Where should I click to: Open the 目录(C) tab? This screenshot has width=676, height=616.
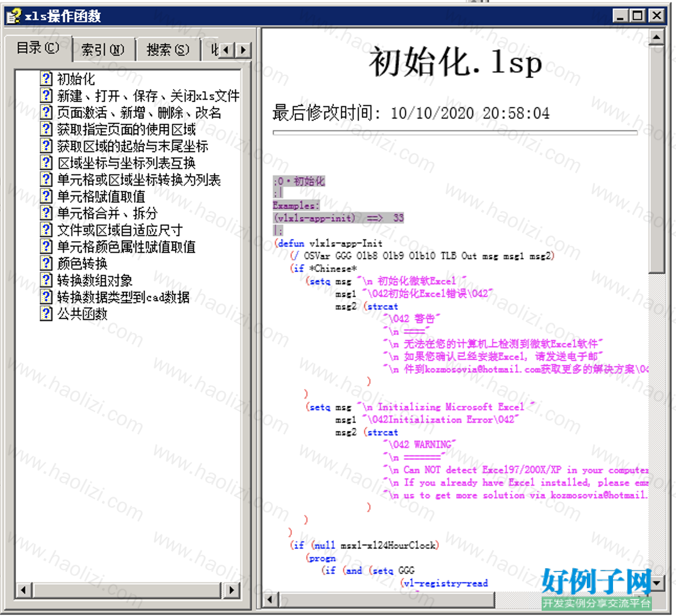(38, 48)
